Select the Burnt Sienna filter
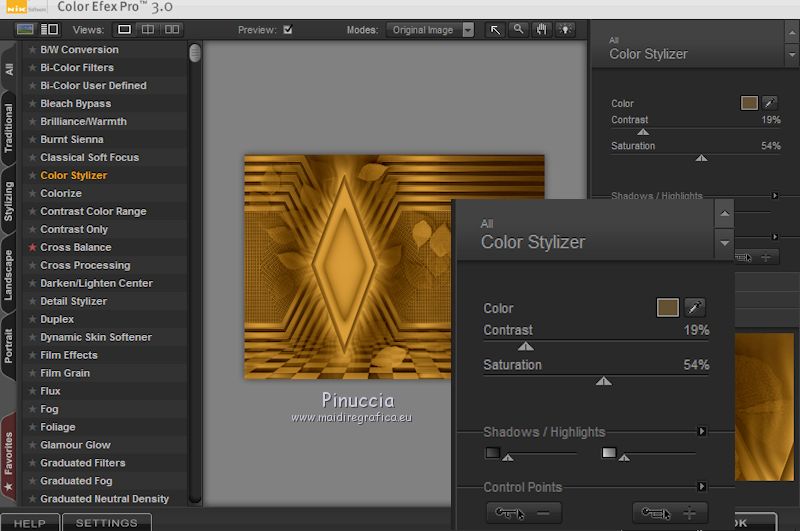Viewport: 800px width, 531px height. coord(71,139)
